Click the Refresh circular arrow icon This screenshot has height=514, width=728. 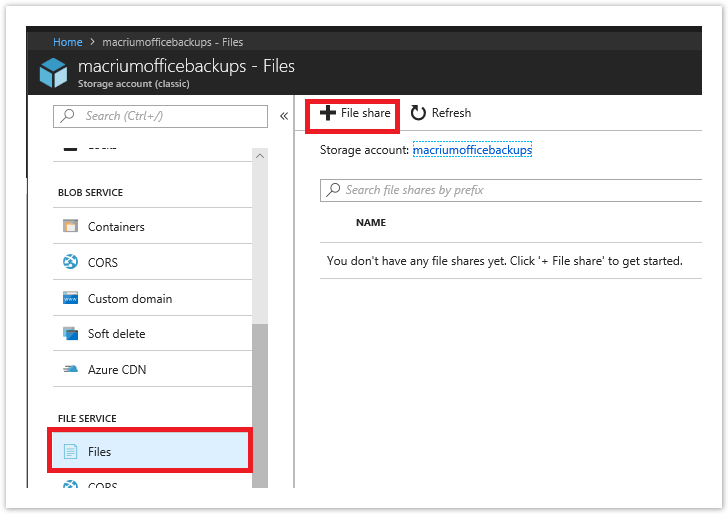coord(418,113)
